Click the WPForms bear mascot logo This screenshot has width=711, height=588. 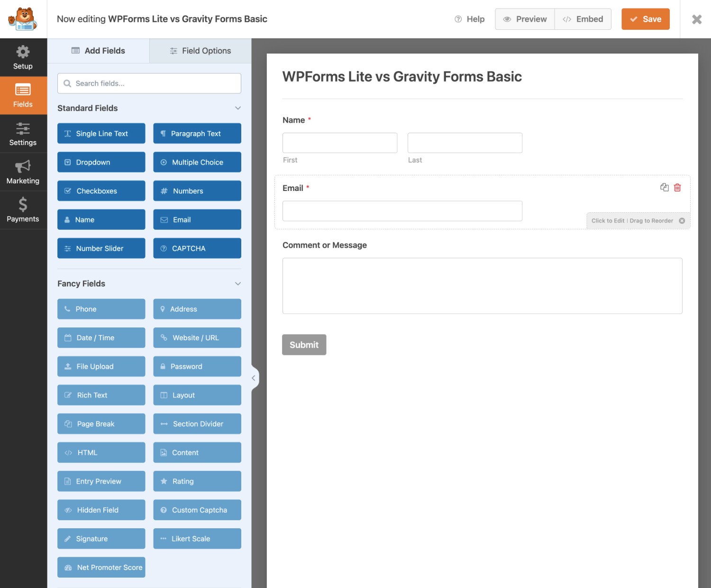(23, 19)
